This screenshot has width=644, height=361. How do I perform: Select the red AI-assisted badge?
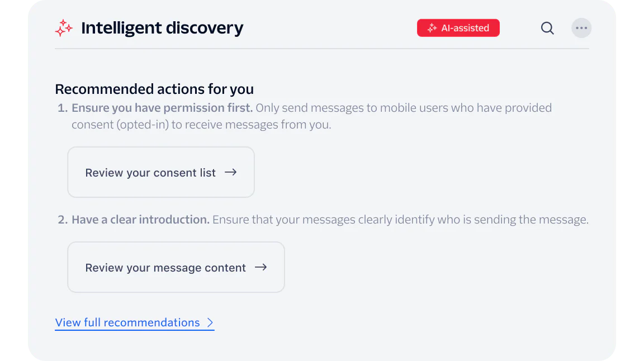pyautogui.click(x=458, y=27)
